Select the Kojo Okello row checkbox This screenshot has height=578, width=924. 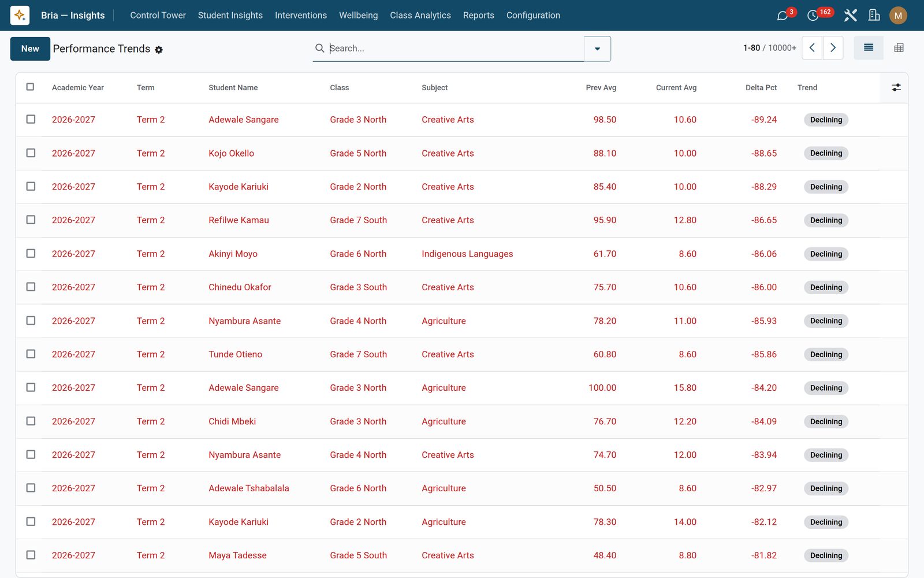coord(31,153)
